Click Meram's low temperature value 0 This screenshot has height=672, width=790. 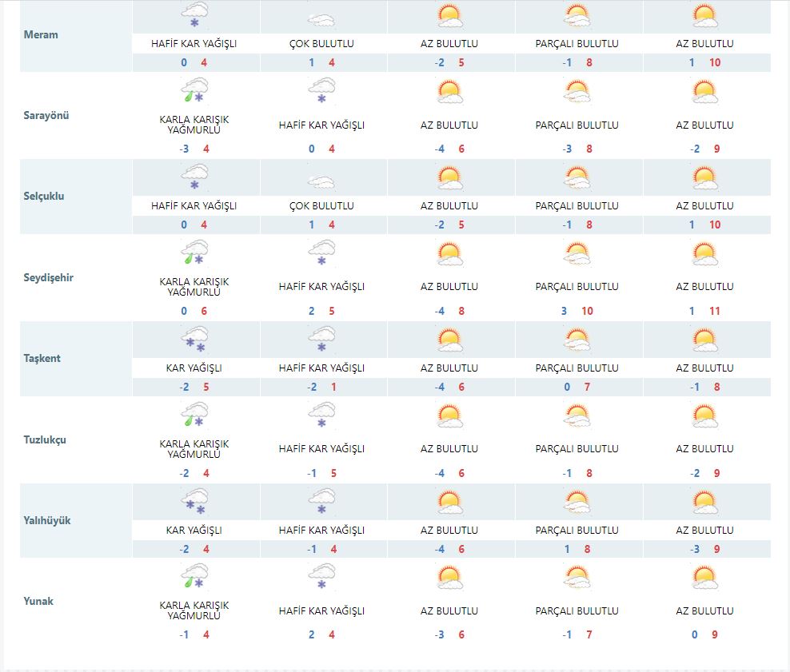tap(185, 62)
